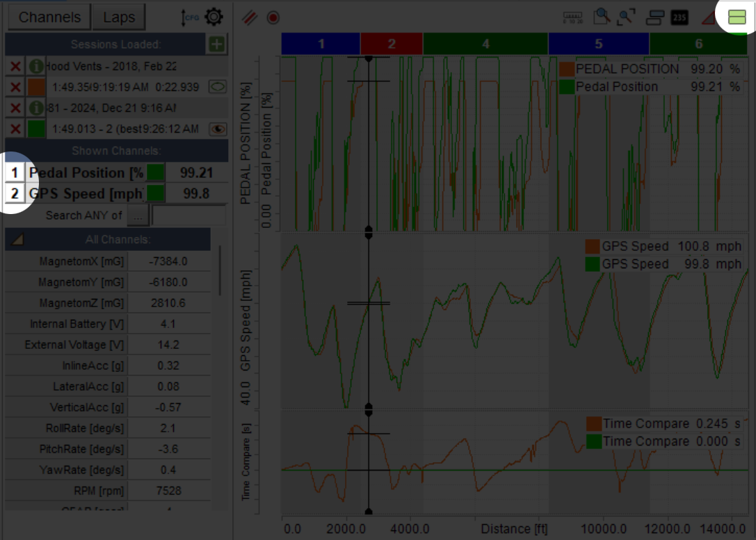Click the GPS Speed 100.8 mph legend entry
Viewport: 756px width, 540px height.
point(663,246)
